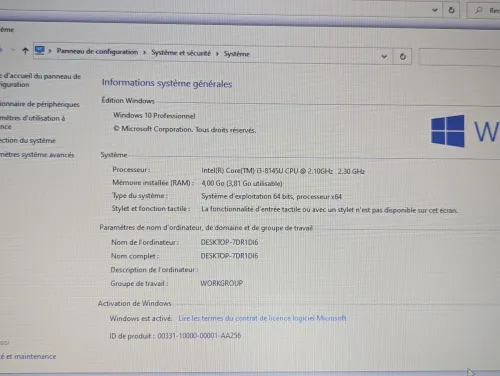Click search field of background window
Viewport: 500px width, 376px height.
point(483,11)
